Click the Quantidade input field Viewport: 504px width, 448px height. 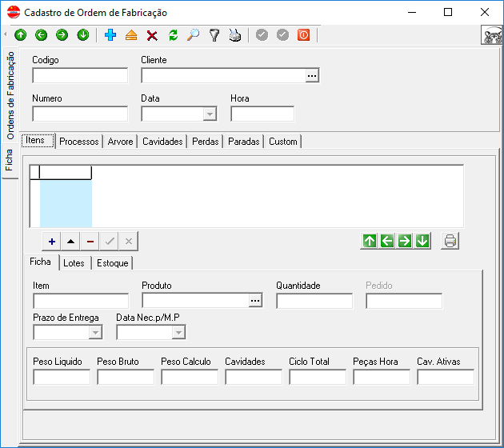coord(314,301)
